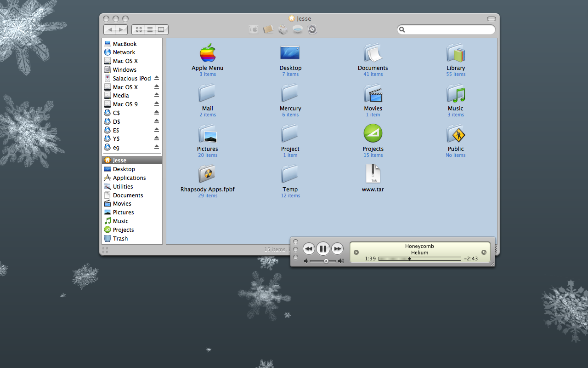Switch Finder to list view

(x=150, y=29)
